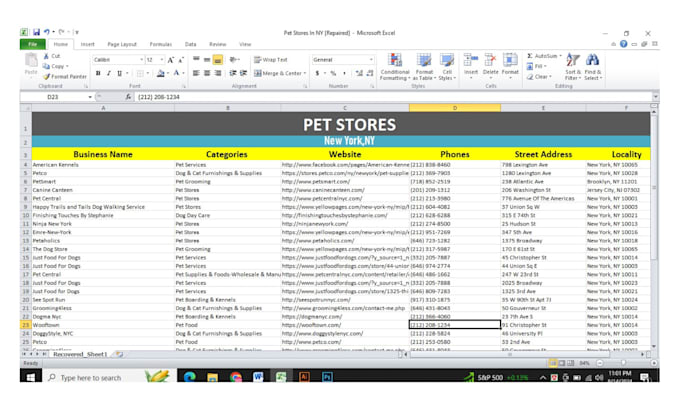Click the Wrap Text button
This screenshot has width=680, height=409.
coord(271,60)
